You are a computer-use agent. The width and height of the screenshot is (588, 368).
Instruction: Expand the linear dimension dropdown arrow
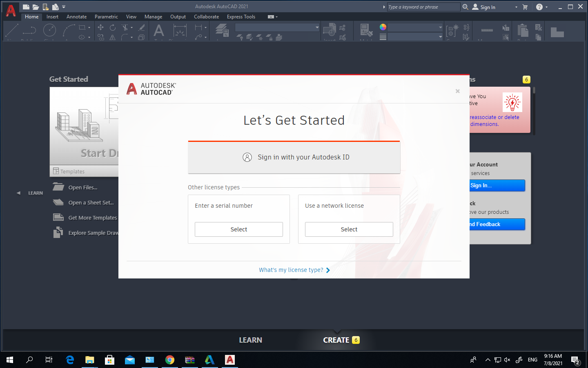pyautogui.click(x=205, y=27)
